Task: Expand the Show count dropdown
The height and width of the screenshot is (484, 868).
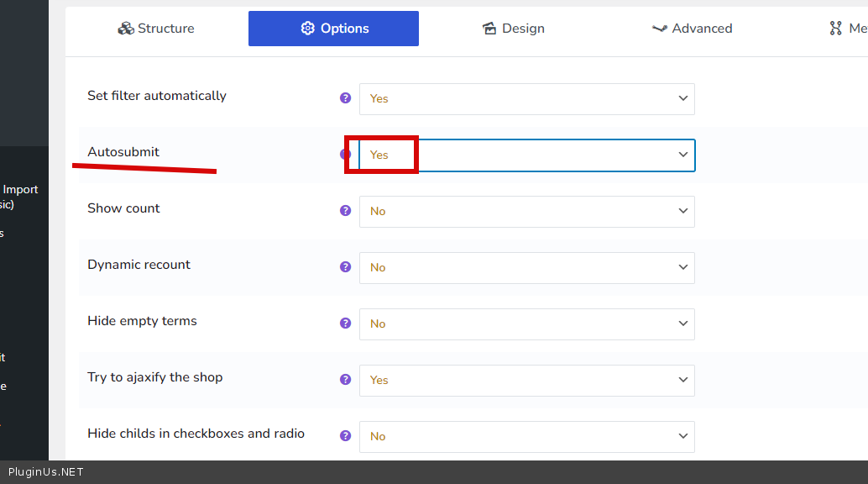Action: (526, 212)
